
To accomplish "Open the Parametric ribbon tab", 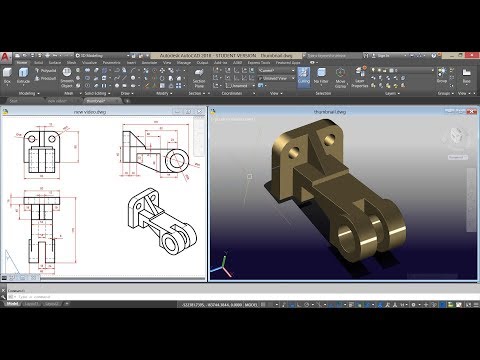I will pos(112,63).
